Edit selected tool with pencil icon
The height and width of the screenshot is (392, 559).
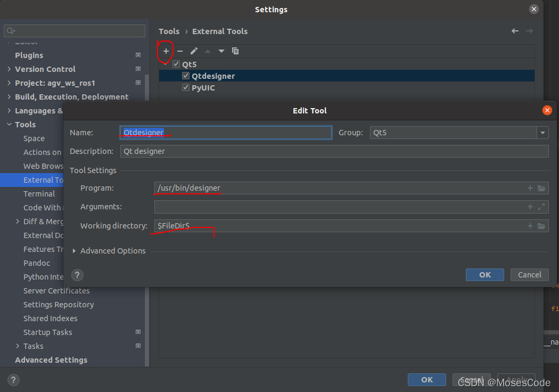(194, 51)
